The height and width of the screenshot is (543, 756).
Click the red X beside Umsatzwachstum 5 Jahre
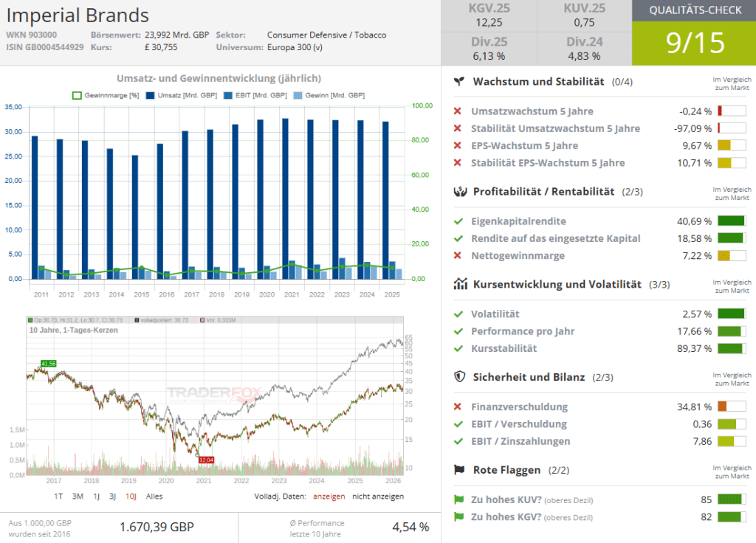tap(458, 111)
